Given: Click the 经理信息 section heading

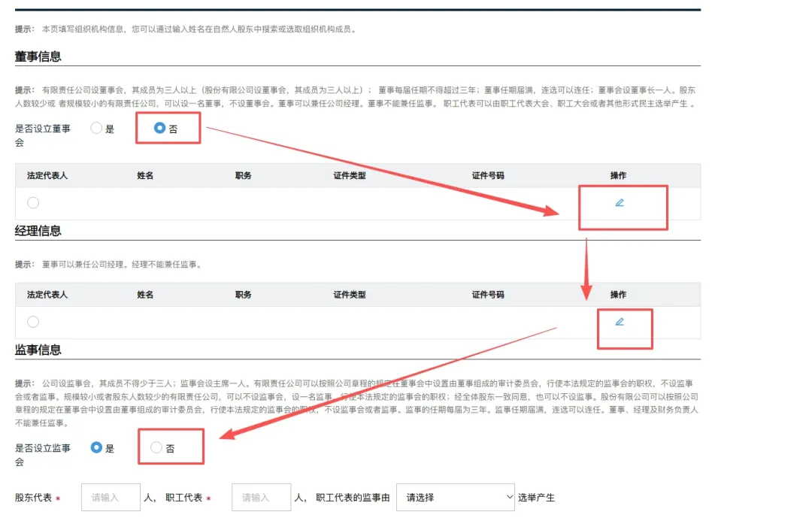Looking at the screenshot, I should click(36, 231).
